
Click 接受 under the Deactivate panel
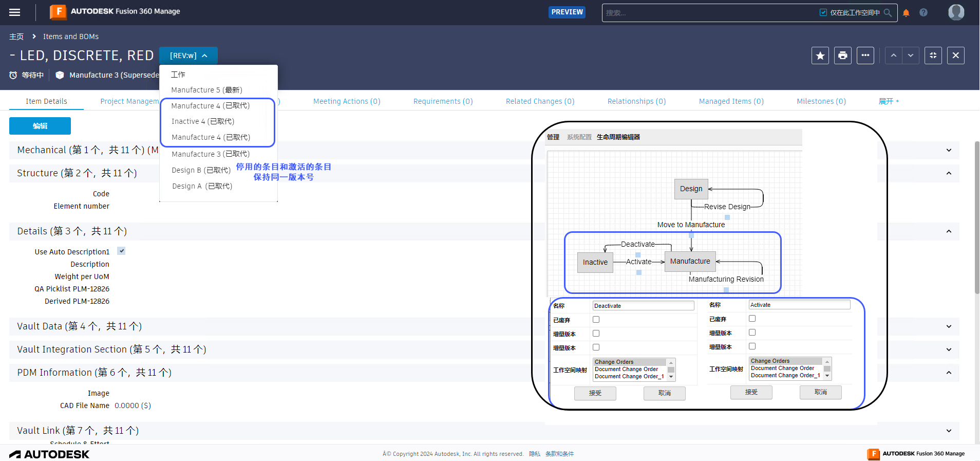[595, 393]
